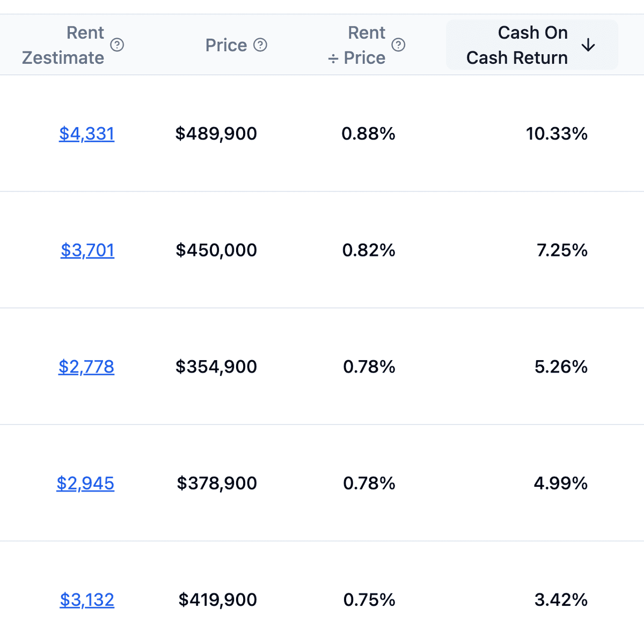This screenshot has height=644, width=644.
Task: Select the $489,900 price cell
Action: pyautogui.click(x=216, y=134)
